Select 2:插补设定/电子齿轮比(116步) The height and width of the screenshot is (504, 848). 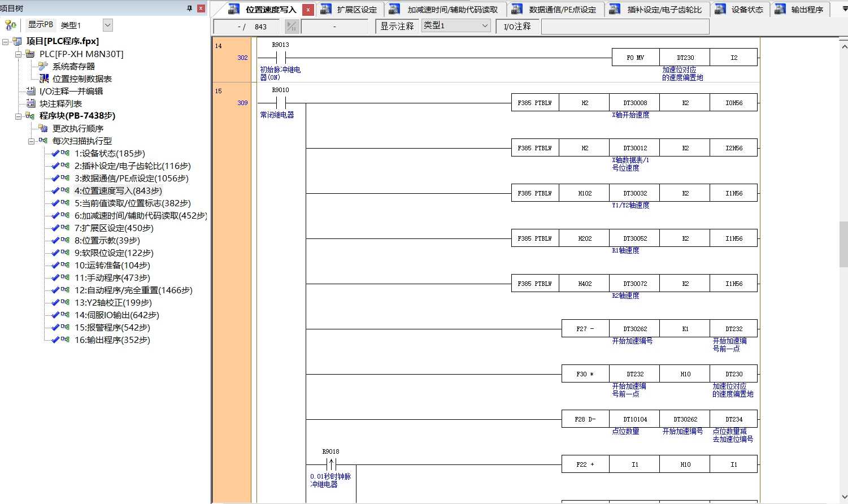click(x=133, y=166)
